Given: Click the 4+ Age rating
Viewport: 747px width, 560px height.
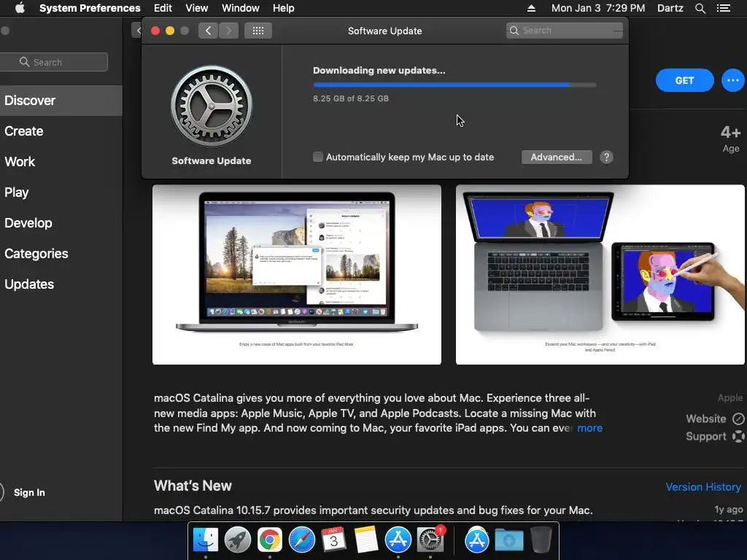Looking at the screenshot, I should pyautogui.click(x=731, y=138).
